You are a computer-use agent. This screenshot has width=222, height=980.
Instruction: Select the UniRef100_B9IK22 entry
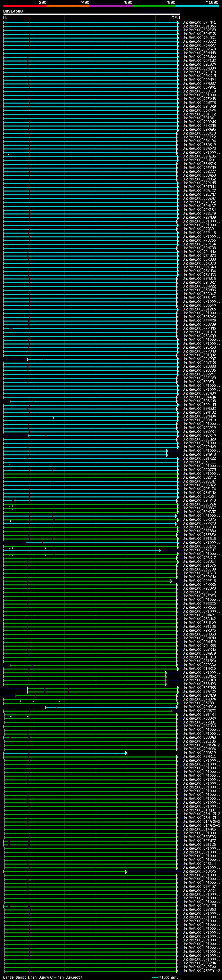coord(199,459)
